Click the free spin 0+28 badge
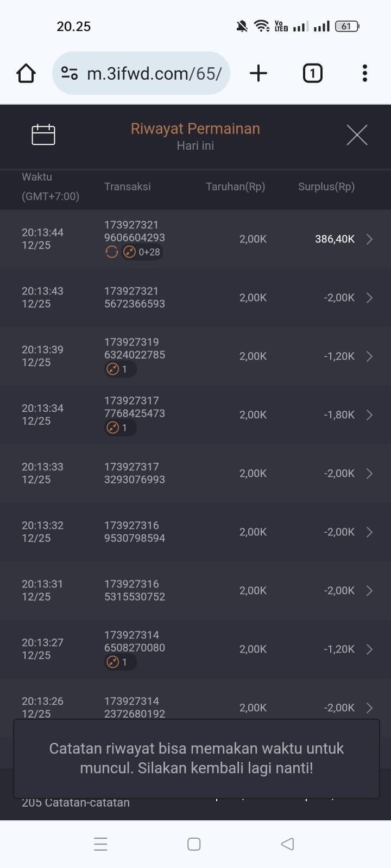The width and height of the screenshot is (391, 868). (x=142, y=252)
